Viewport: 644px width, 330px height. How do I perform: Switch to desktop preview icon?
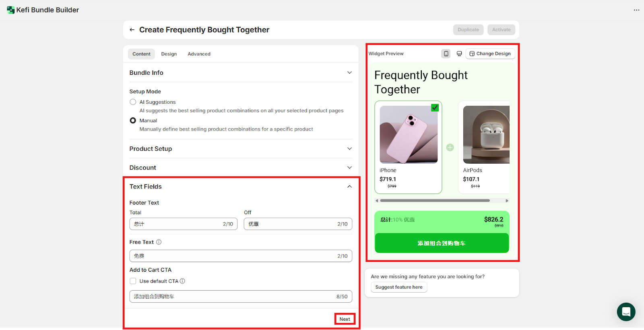(459, 53)
